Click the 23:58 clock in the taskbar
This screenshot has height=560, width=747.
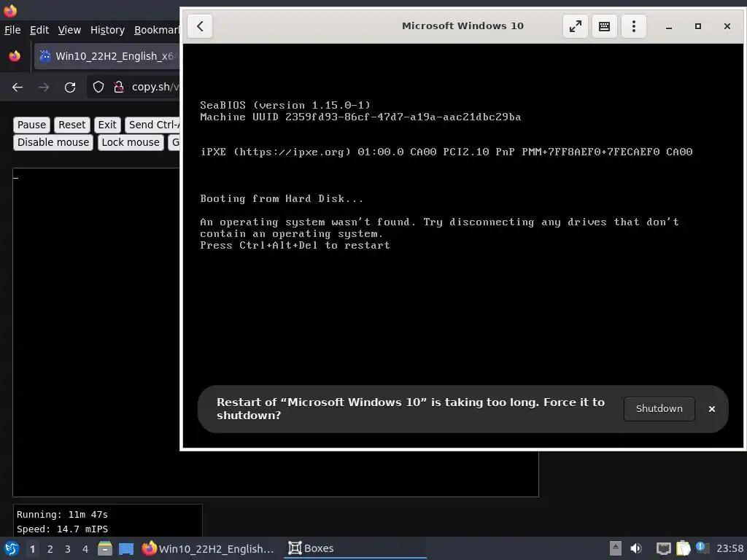(729, 548)
